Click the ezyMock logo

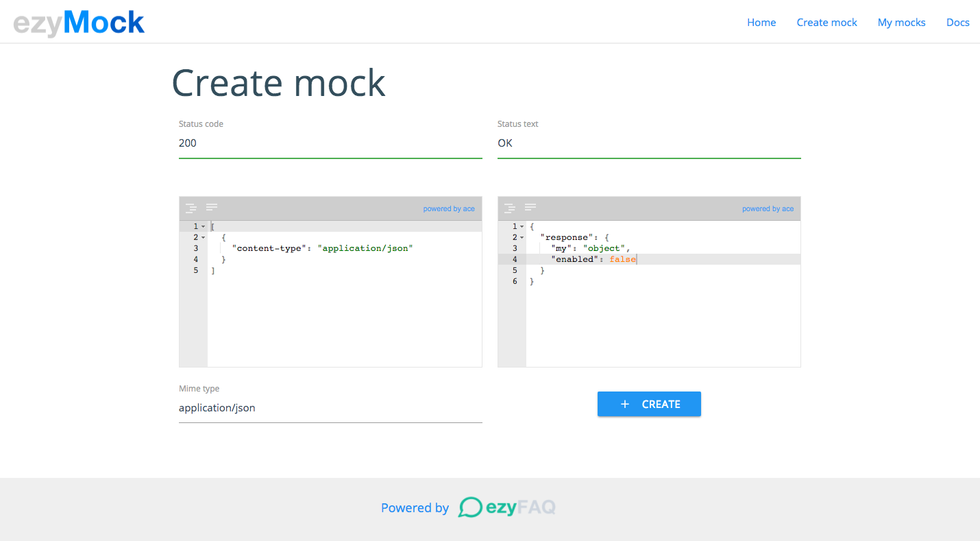point(79,23)
